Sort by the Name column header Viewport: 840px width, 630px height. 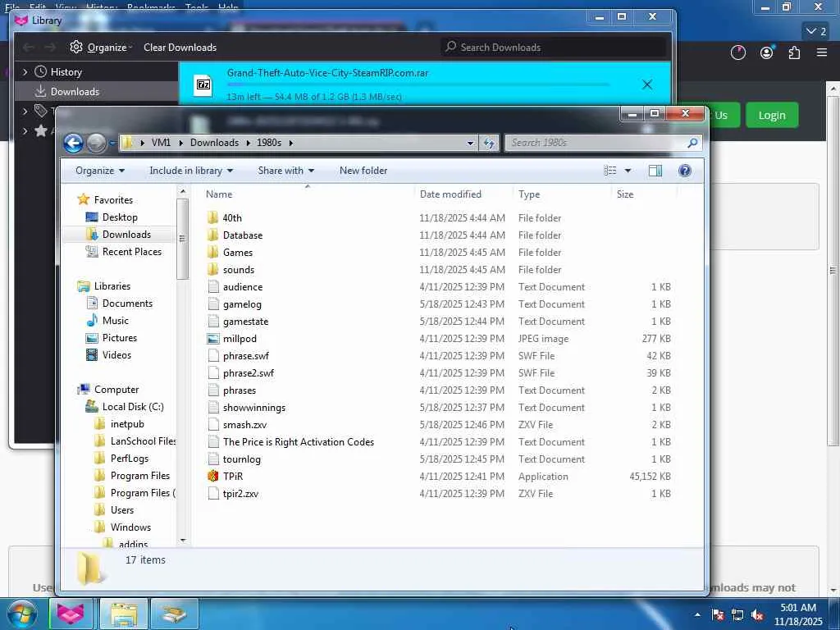219,194
